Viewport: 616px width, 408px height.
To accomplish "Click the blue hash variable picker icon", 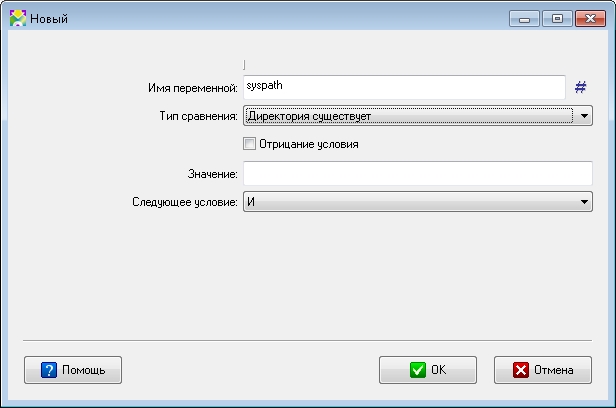I will point(580,87).
